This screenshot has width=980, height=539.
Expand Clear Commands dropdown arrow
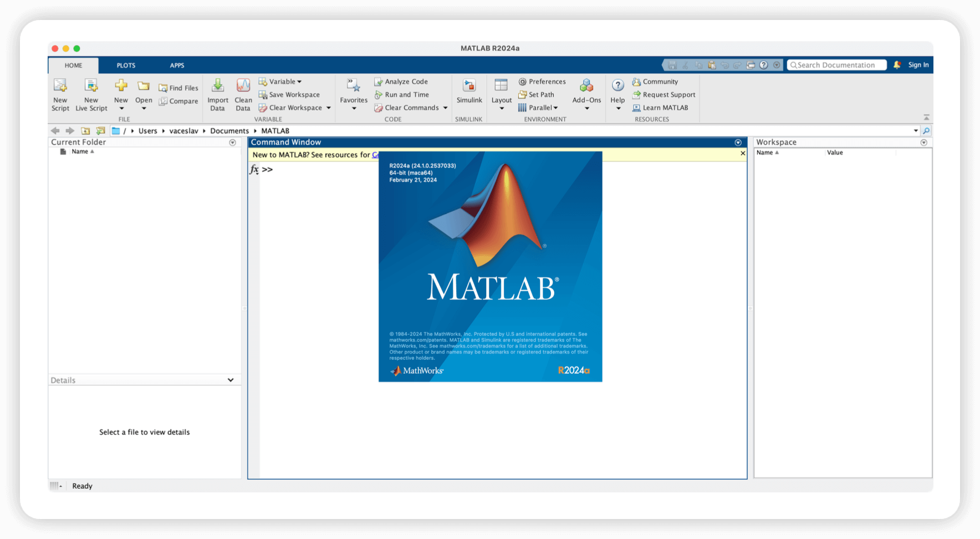(x=445, y=108)
